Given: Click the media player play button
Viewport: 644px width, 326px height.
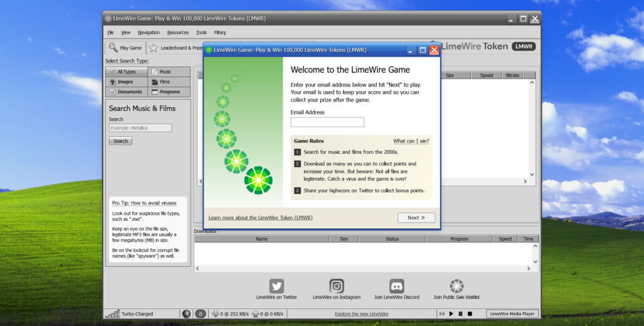Looking at the screenshot, I should tap(451, 313).
